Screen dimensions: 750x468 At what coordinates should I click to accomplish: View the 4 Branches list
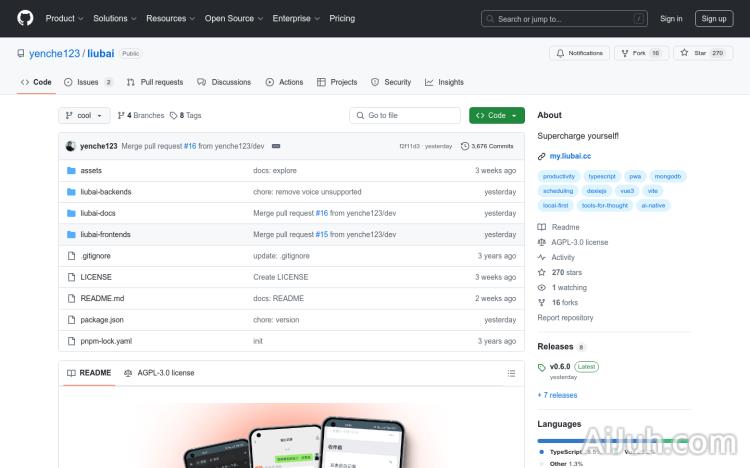pos(141,116)
